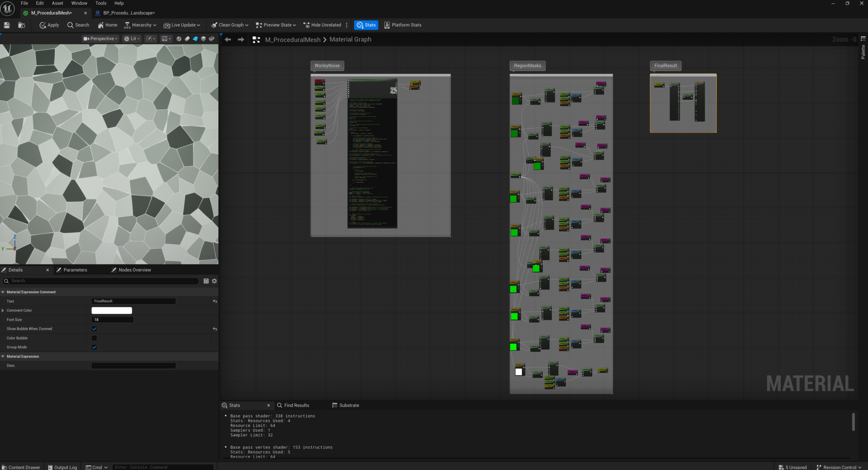The height and width of the screenshot is (470, 868).
Task: Navigate forward in graph history
Action: [x=241, y=39]
